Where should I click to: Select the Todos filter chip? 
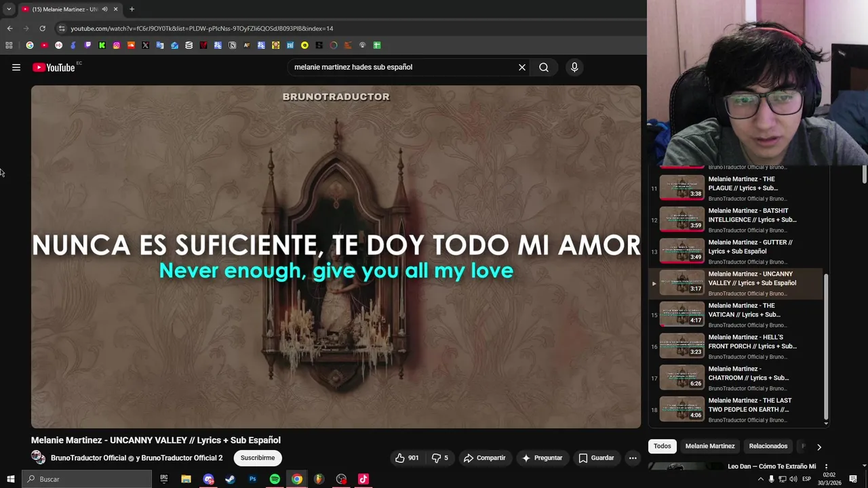663,446
